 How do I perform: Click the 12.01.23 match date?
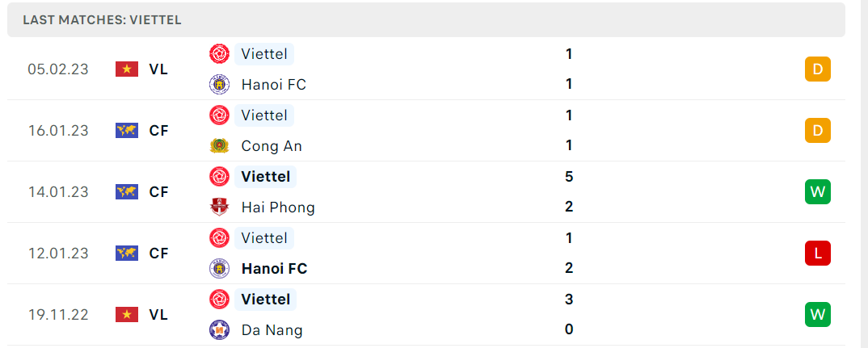pyautogui.click(x=58, y=254)
